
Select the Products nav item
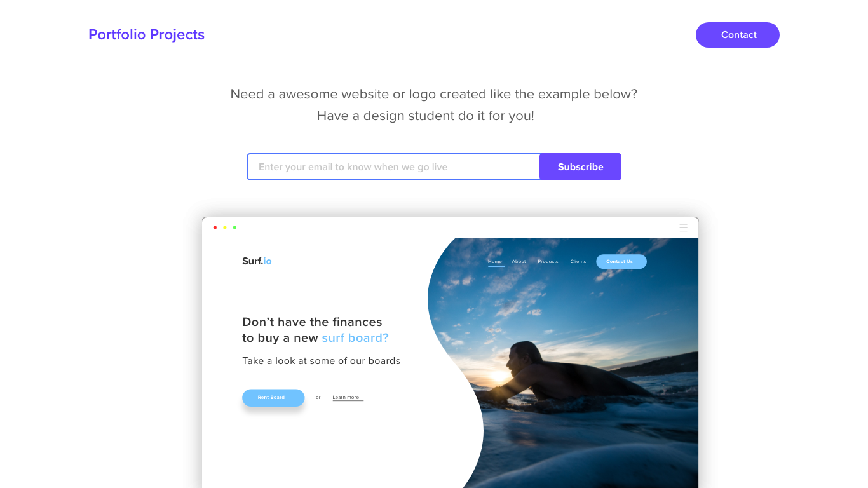pos(548,262)
